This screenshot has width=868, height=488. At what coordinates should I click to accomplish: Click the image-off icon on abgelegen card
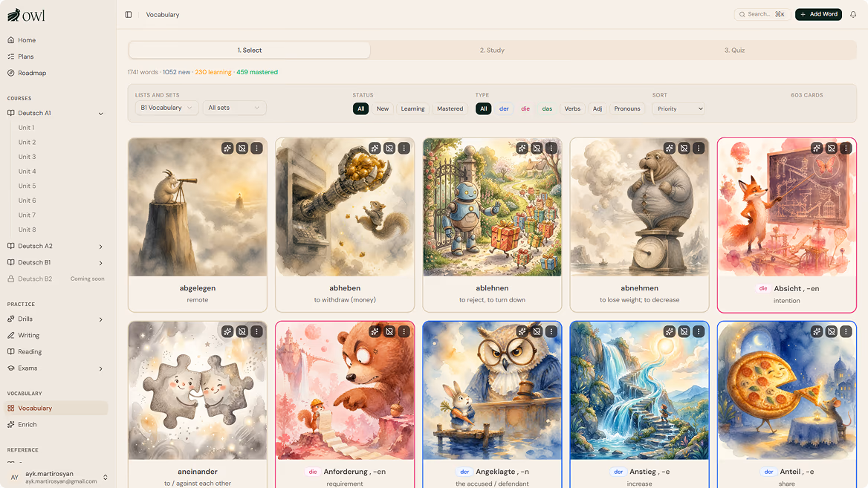tap(242, 149)
